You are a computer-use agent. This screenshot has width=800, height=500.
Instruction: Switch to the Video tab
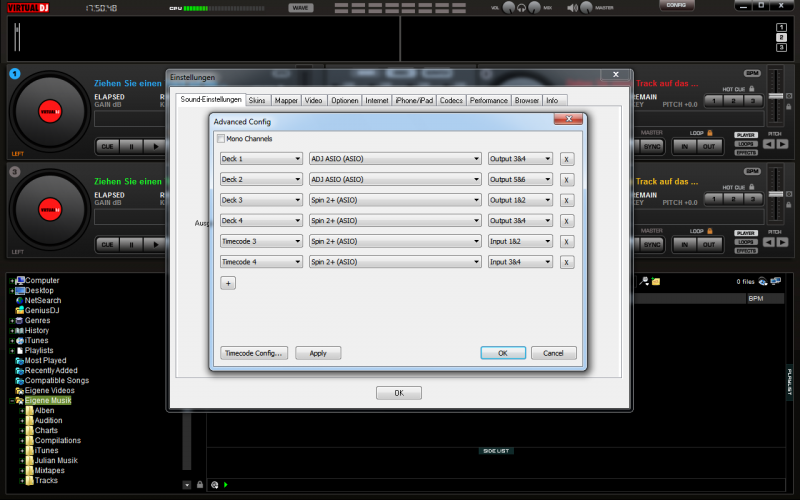click(x=313, y=101)
